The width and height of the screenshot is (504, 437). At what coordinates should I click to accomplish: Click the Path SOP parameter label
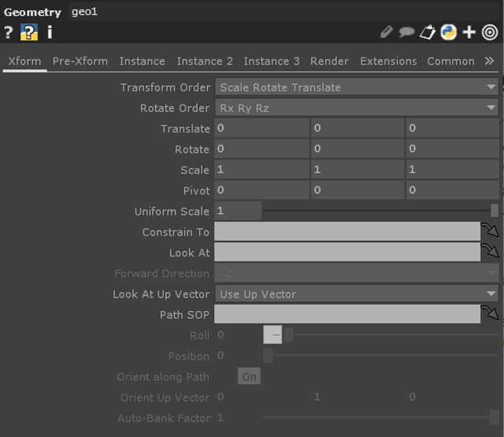(x=184, y=315)
